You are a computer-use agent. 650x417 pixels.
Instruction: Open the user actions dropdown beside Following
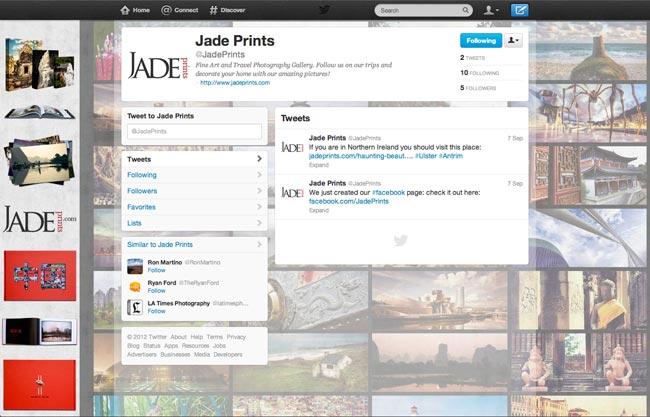pos(513,41)
